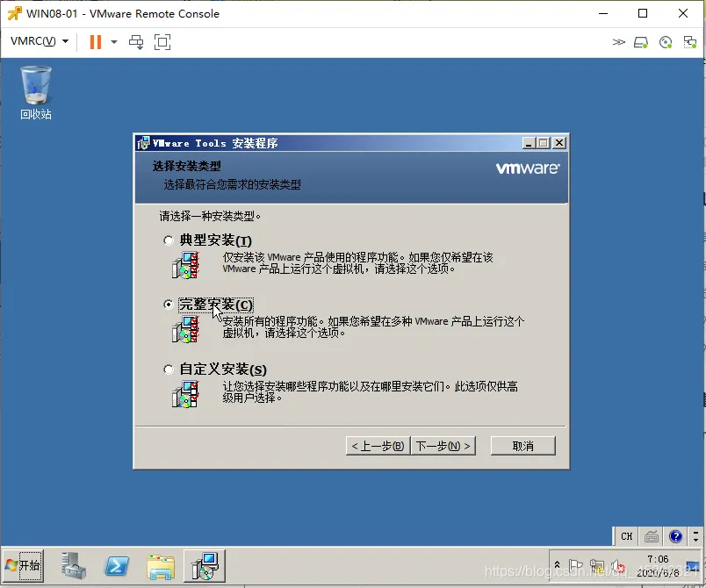Click the CD/DVD drive device icon in VMRC toolbar

(666, 42)
